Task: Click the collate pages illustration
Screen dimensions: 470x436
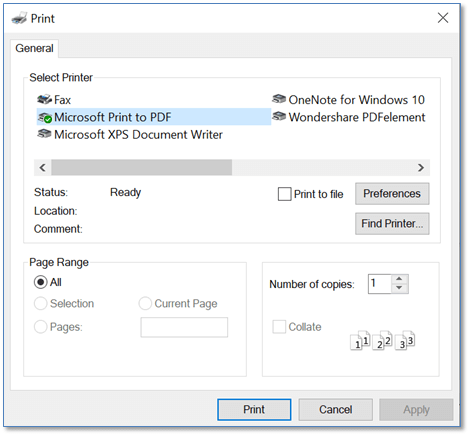Action: [382, 340]
